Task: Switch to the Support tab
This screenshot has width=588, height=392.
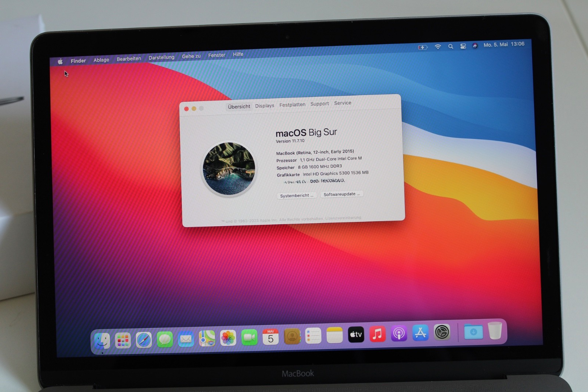Action: (x=319, y=104)
